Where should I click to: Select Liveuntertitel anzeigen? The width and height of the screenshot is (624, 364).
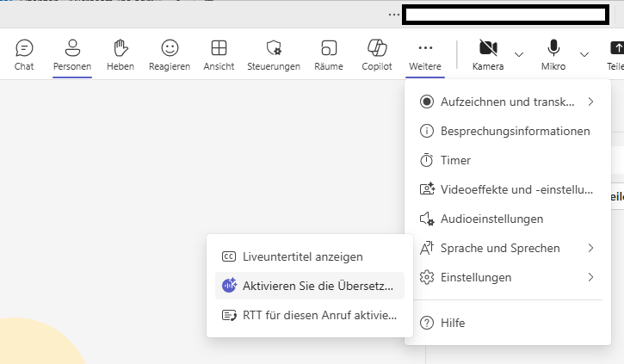[310, 256]
